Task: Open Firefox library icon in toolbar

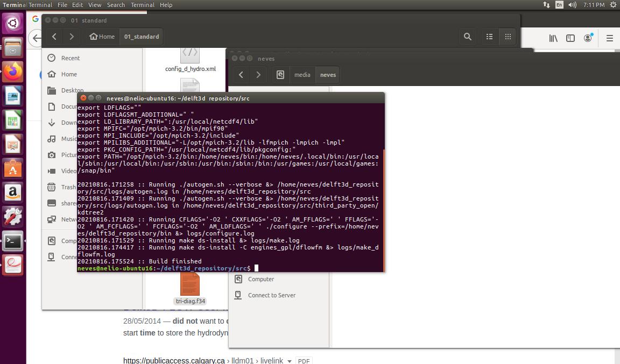Action: (553, 38)
